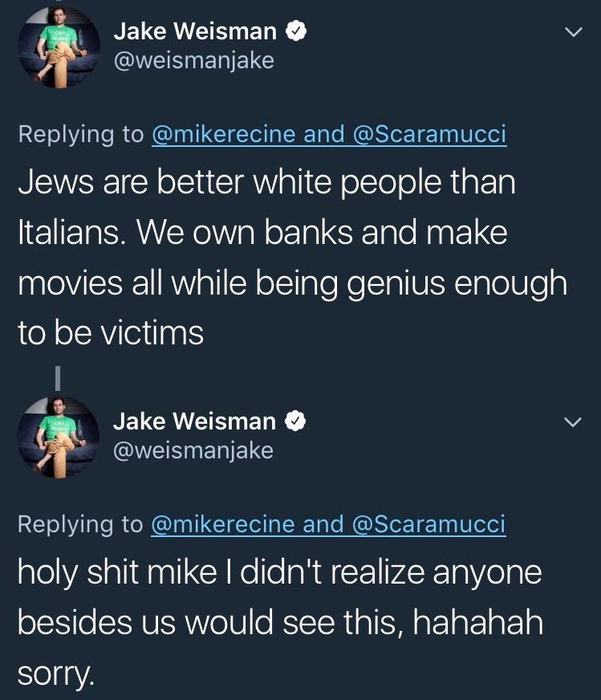Open the @mikerecine link in the second tweet
The image size is (601, 700).
coord(224,523)
